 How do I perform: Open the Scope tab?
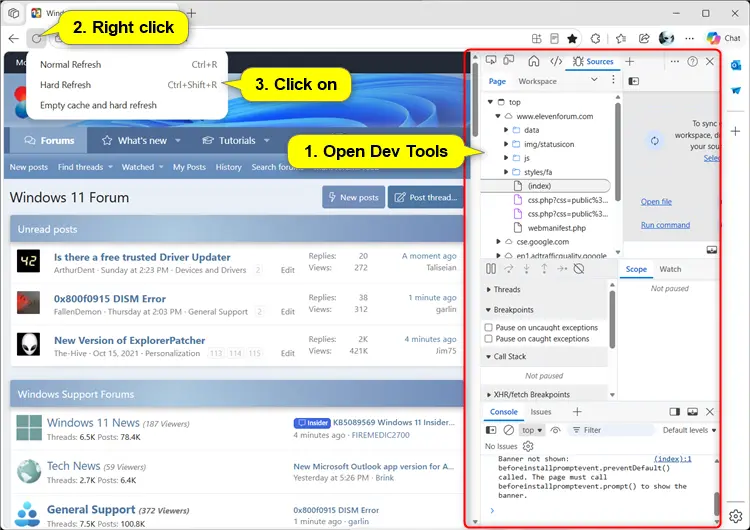(x=636, y=269)
